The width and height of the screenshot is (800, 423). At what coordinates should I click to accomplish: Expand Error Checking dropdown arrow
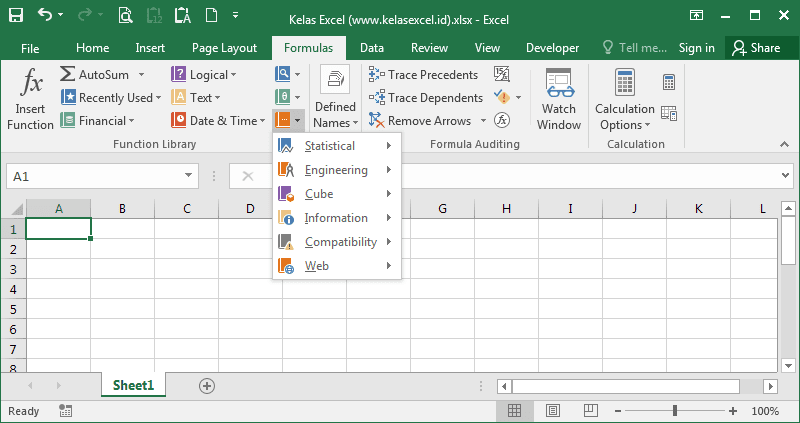pyautogui.click(x=518, y=97)
